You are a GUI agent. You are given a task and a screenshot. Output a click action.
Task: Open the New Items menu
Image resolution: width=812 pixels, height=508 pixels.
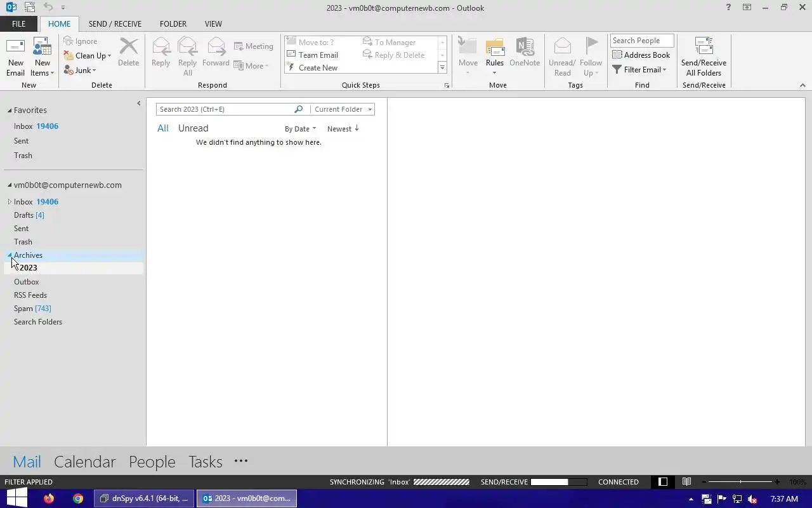coord(43,57)
